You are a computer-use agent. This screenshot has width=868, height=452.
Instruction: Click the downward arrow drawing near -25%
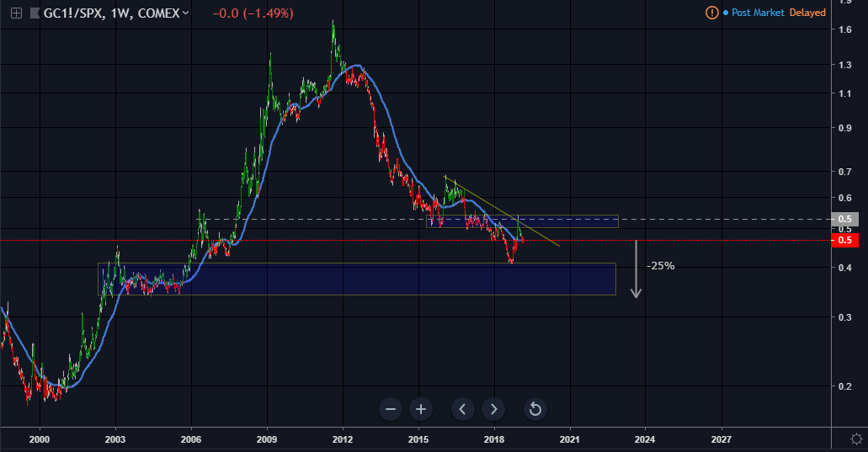tap(637, 269)
